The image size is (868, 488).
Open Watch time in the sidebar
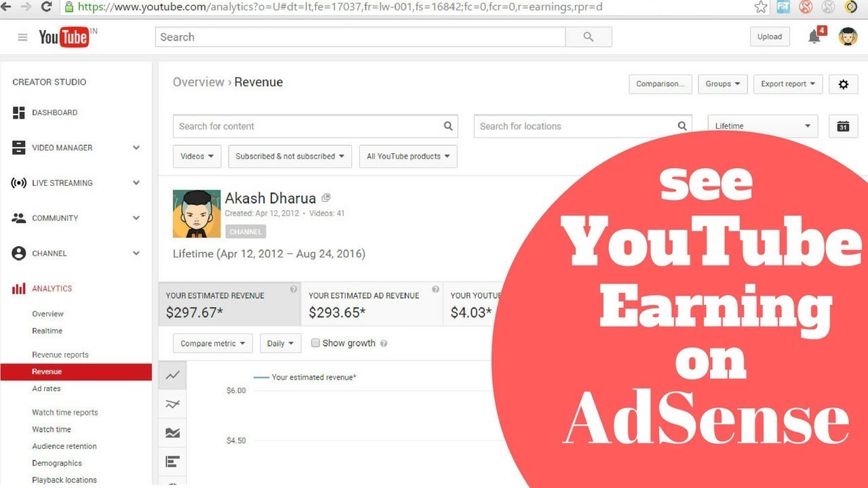[52, 429]
